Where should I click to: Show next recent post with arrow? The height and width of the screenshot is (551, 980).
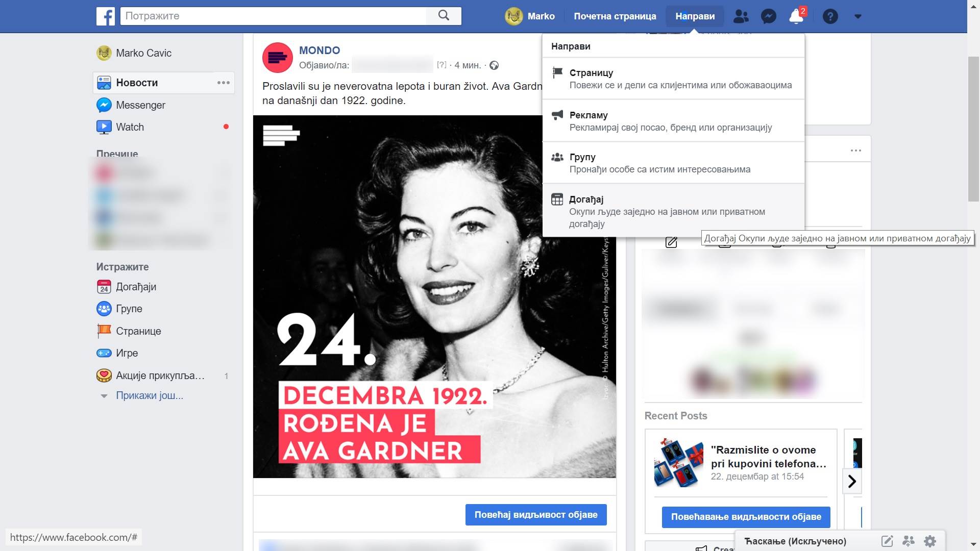click(851, 481)
